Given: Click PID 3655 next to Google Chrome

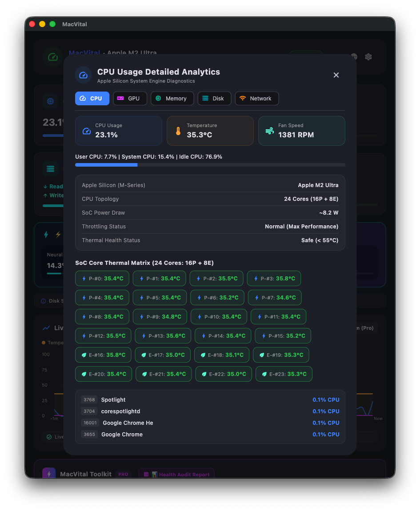Looking at the screenshot, I should 89,435.
